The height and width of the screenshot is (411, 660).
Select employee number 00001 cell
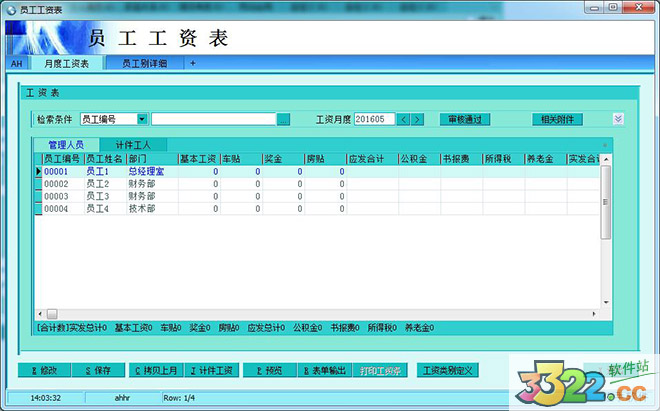(63, 171)
